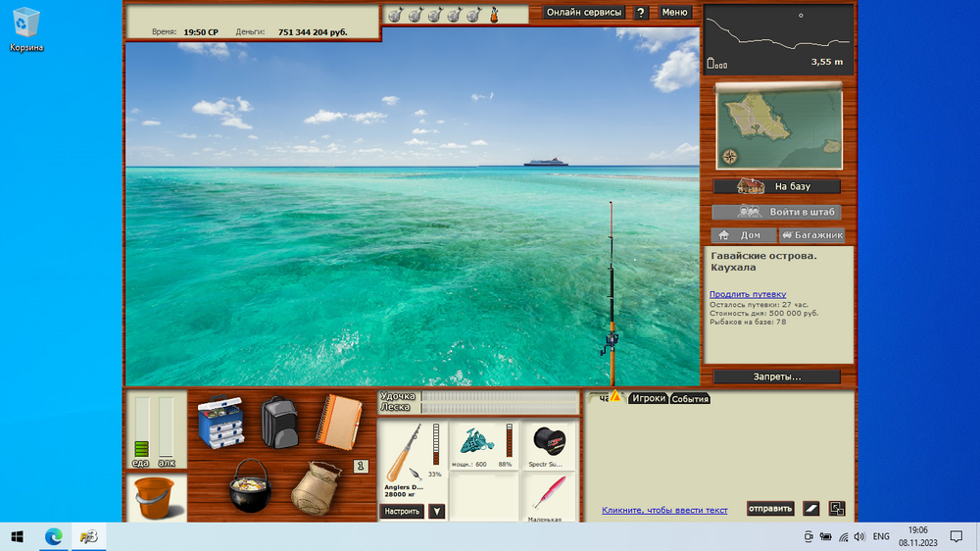Open help with the question mark button
The width and height of the screenshot is (980, 551).
[x=641, y=13]
